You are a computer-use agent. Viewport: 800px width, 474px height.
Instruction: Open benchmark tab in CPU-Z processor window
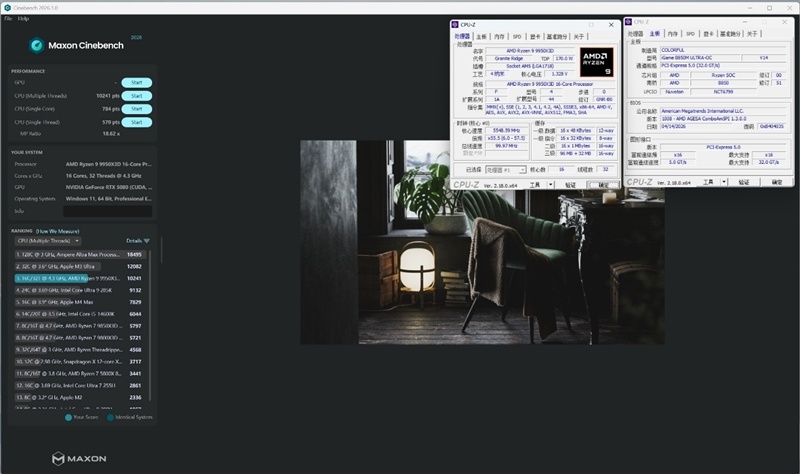tap(557, 37)
